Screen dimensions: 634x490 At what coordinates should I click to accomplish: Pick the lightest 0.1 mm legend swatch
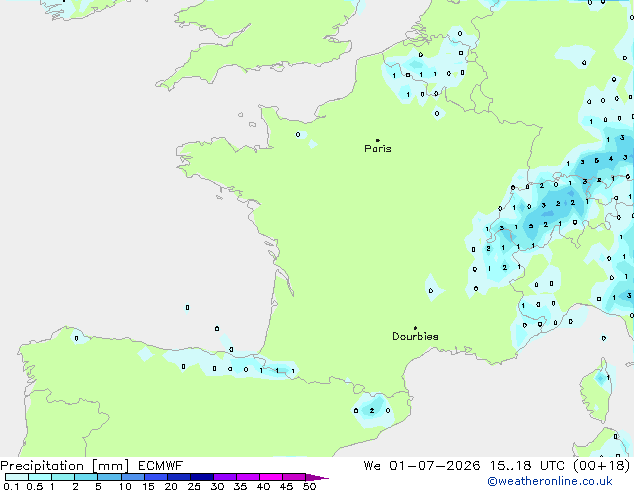pos(17,477)
